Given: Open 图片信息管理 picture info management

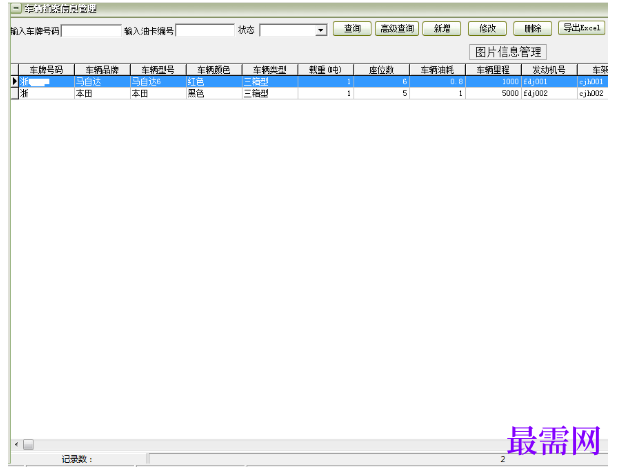Looking at the screenshot, I should (508, 52).
